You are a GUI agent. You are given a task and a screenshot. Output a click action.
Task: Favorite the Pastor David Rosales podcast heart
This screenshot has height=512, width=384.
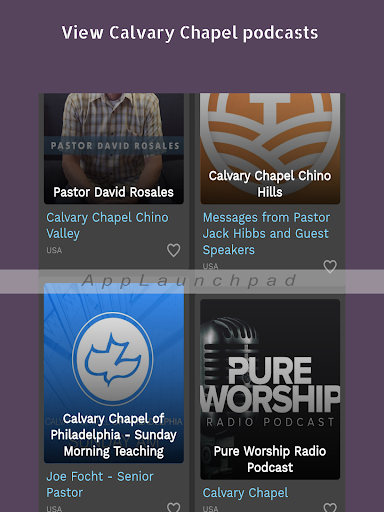click(x=173, y=250)
